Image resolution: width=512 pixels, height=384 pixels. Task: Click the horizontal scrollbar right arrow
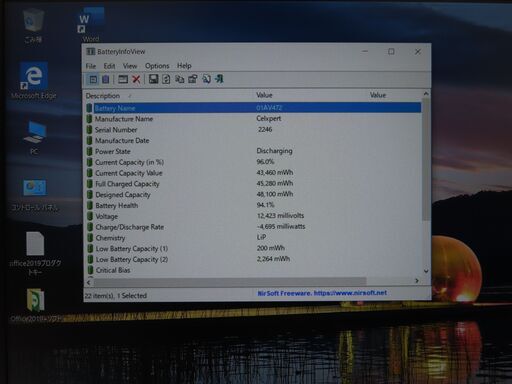point(417,281)
